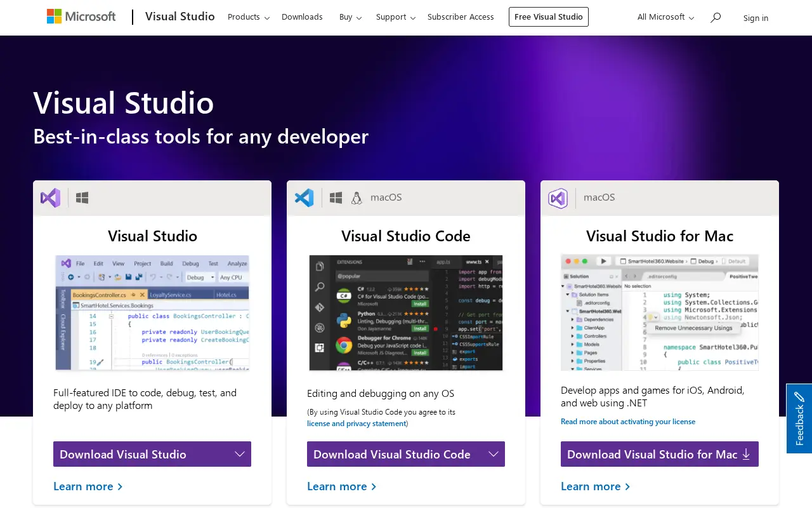Open the Downloads menu item
The height and width of the screenshot is (508, 812).
point(302,17)
